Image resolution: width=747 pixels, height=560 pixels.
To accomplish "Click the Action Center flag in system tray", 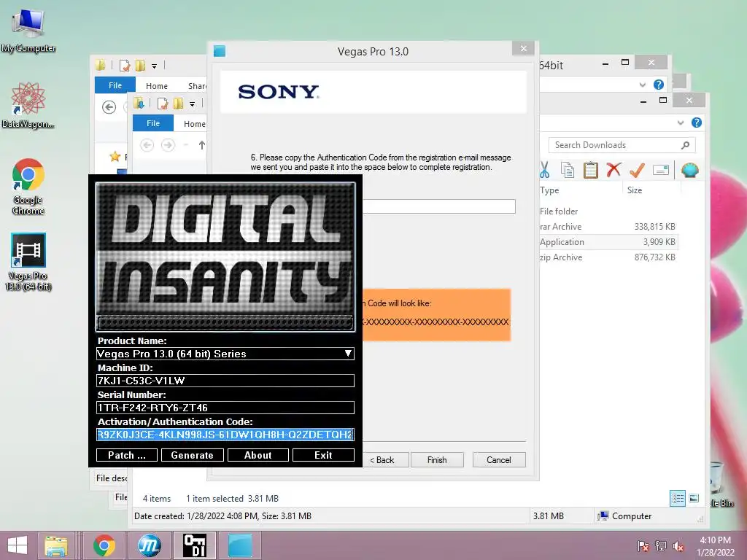I will pos(643,546).
